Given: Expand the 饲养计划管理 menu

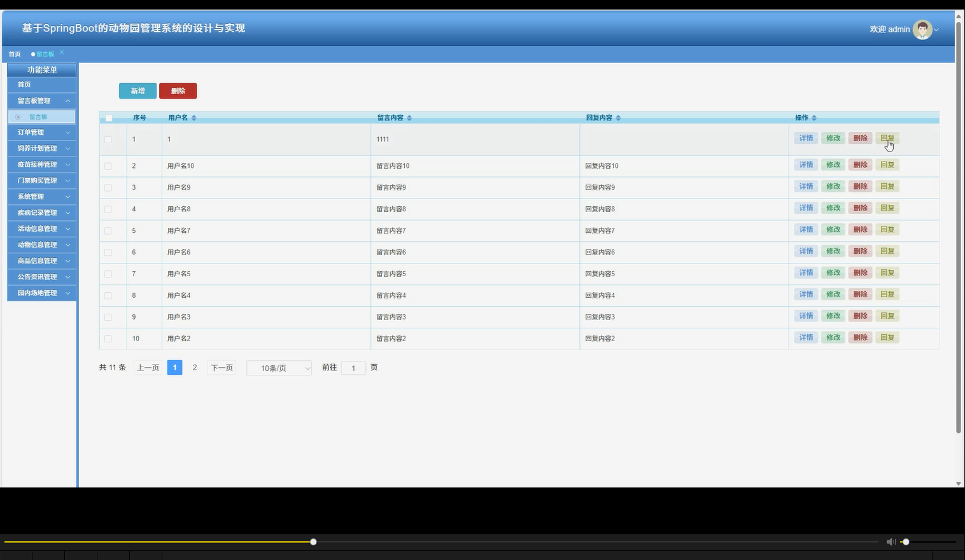Looking at the screenshot, I should click(x=41, y=148).
